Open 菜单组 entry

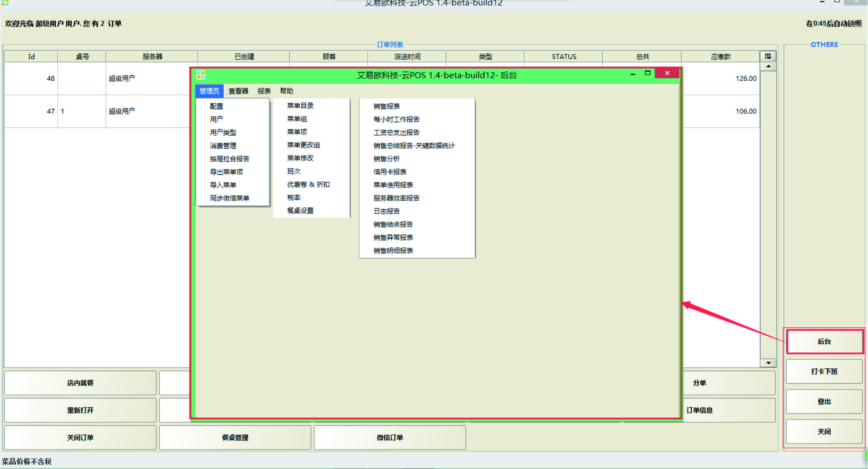pyautogui.click(x=297, y=119)
